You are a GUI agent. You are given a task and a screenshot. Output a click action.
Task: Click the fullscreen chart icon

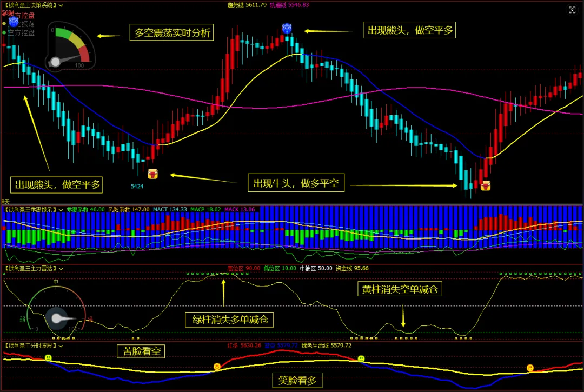[572, 10]
